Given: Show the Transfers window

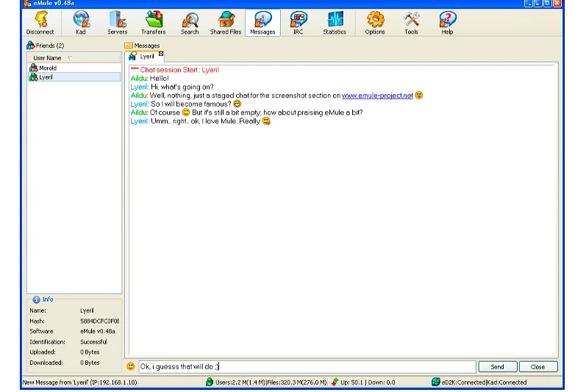Looking at the screenshot, I should 153,23.
